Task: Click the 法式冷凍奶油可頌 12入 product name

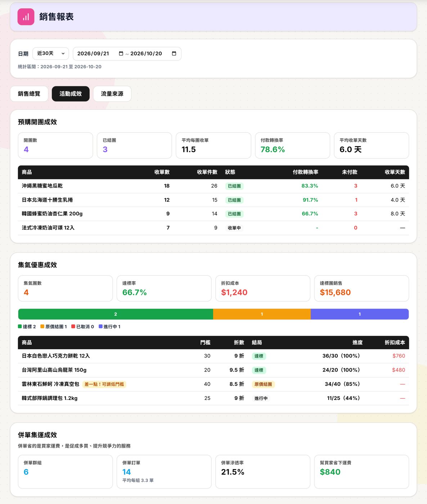Action: click(48, 228)
